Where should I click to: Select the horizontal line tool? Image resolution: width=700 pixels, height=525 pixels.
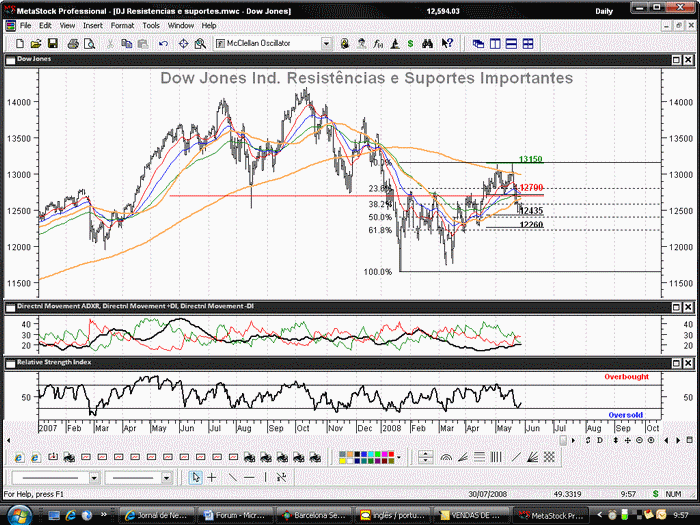coord(249,478)
